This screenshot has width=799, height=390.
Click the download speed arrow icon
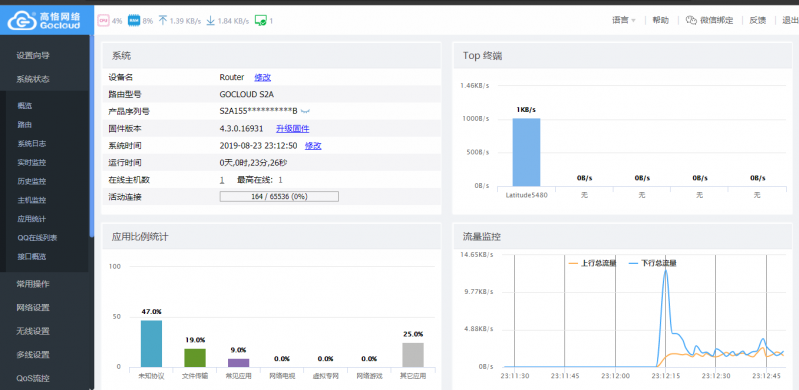[210, 21]
